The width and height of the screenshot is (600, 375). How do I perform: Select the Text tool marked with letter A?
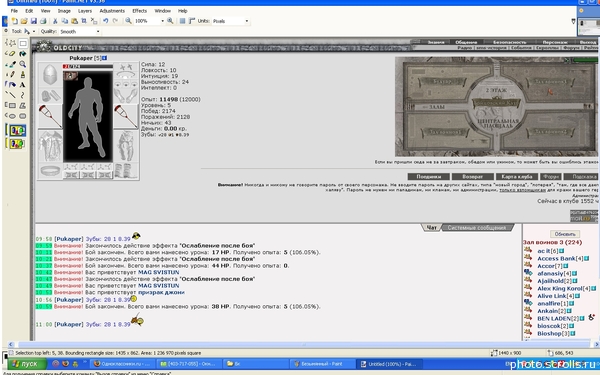23,85
